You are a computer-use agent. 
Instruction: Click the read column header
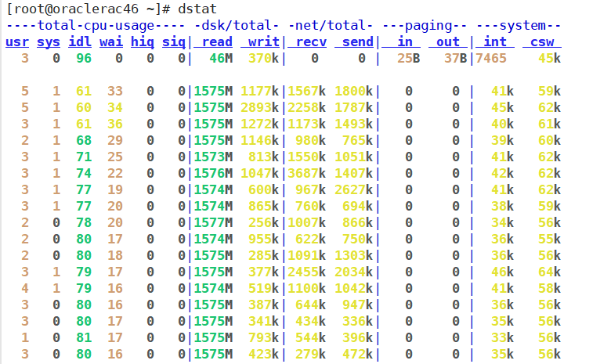(x=213, y=41)
